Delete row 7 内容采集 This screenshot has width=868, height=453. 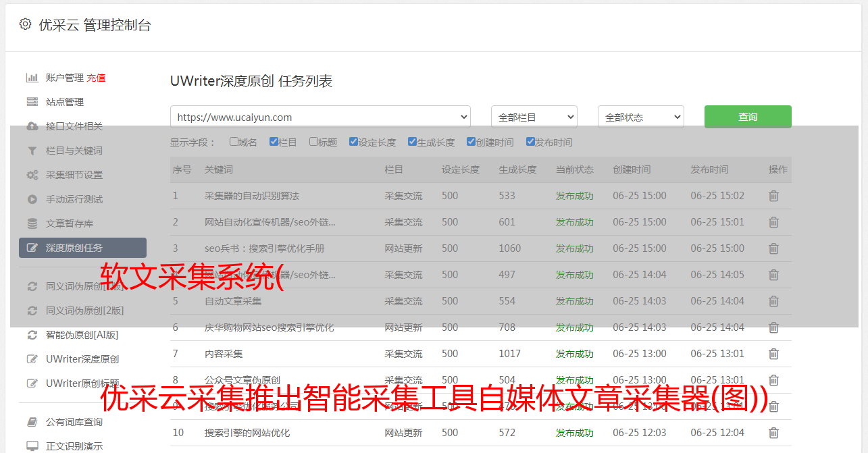click(x=774, y=354)
